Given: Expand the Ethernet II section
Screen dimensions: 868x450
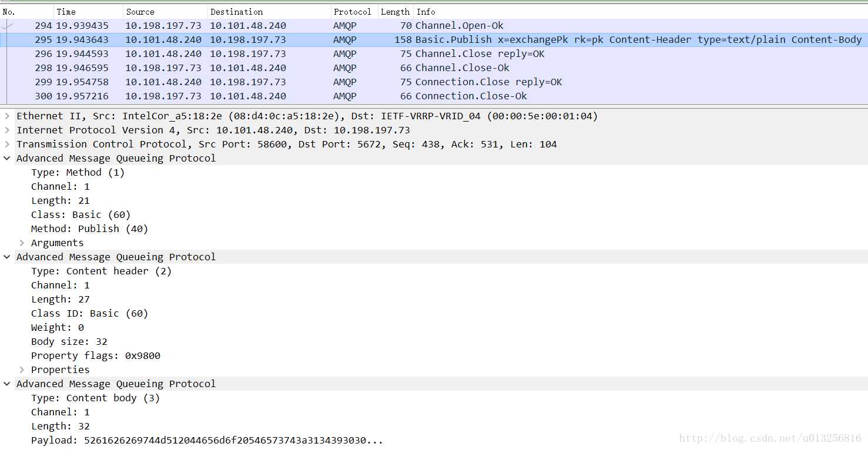Looking at the screenshot, I should coord(7,116).
